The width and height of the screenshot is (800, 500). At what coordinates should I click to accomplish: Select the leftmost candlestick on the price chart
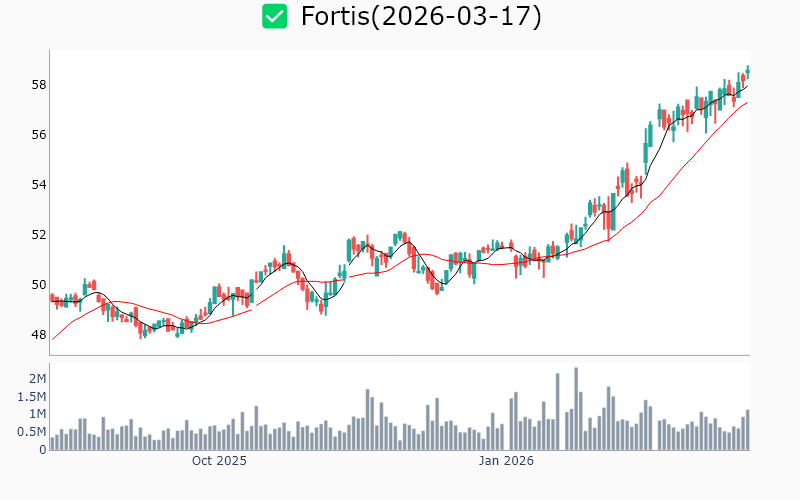(52, 297)
